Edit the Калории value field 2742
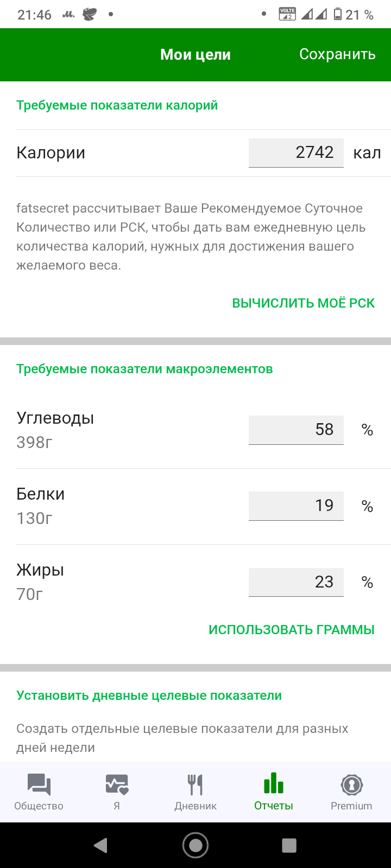This screenshot has height=868, width=391. 296,153
